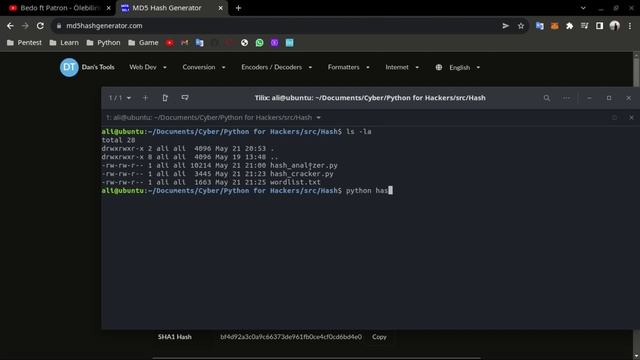Image resolution: width=640 pixels, height=360 pixels.
Task: Open the cyan square bookmark icon
Action: pos(289,42)
